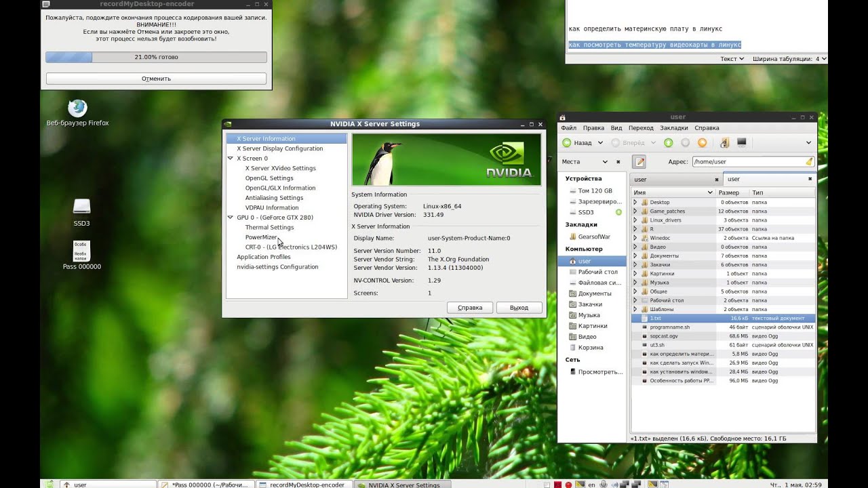
Task: Click Отменить button in encoder window
Action: pyautogui.click(x=156, y=79)
